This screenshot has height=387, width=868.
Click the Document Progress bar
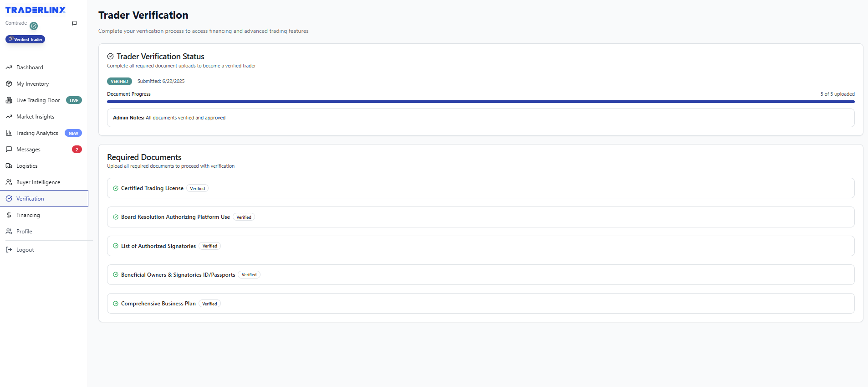point(480,102)
